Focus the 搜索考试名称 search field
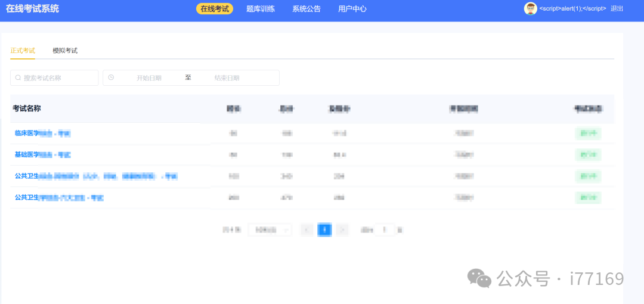The height and width of the screenshot is (304, 644). pyautogui.click(x=54, y=77)
